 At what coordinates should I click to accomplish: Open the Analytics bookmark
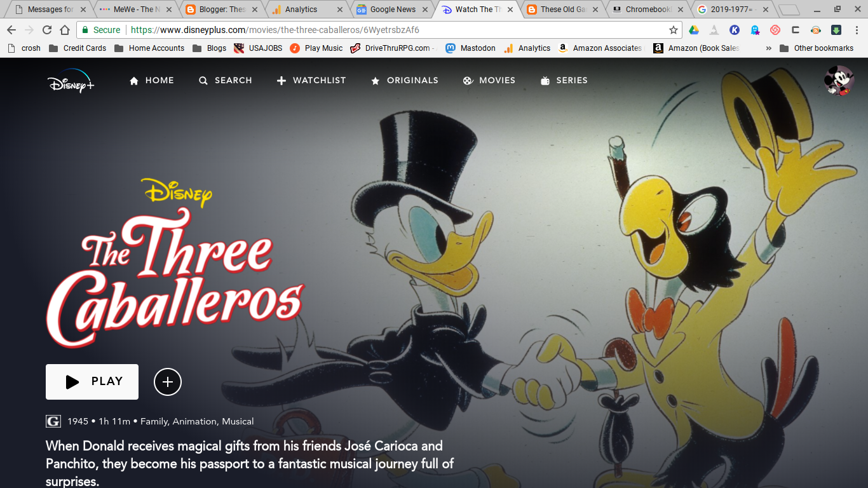pos(527,48)
